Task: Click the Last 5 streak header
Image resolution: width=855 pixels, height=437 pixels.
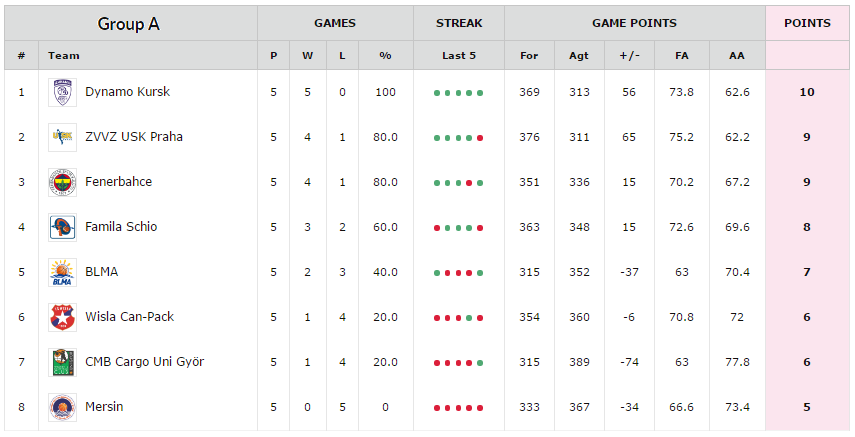Action: (x=459, y=56)
